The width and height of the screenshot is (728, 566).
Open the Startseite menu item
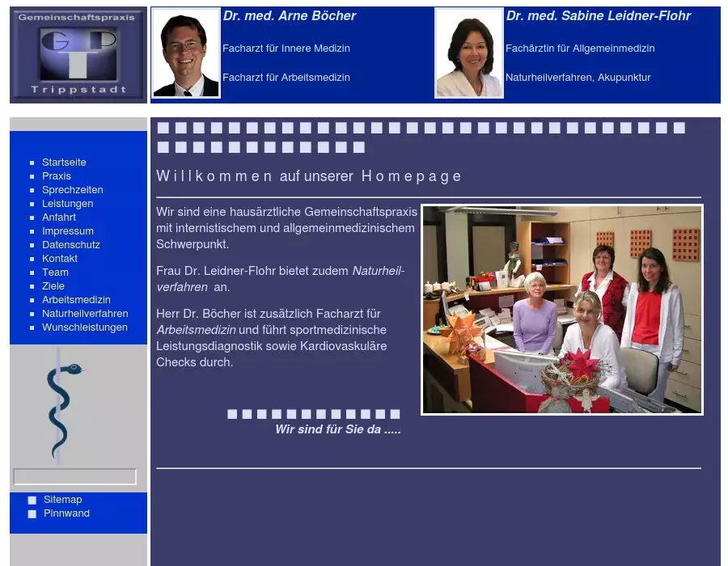tap(64, 163)
